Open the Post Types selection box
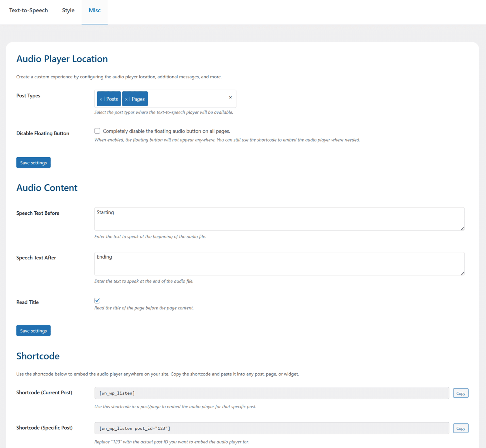Viewport: 486px width, 448px height. pyautogui.click(x=188, y=99)
